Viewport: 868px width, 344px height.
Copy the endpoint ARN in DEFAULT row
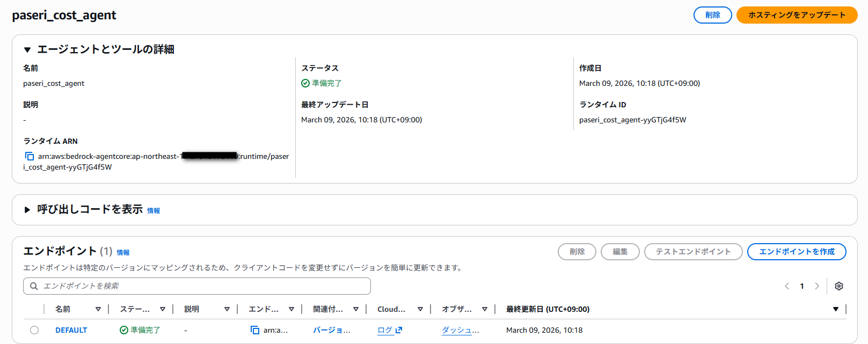click(255, 330)
